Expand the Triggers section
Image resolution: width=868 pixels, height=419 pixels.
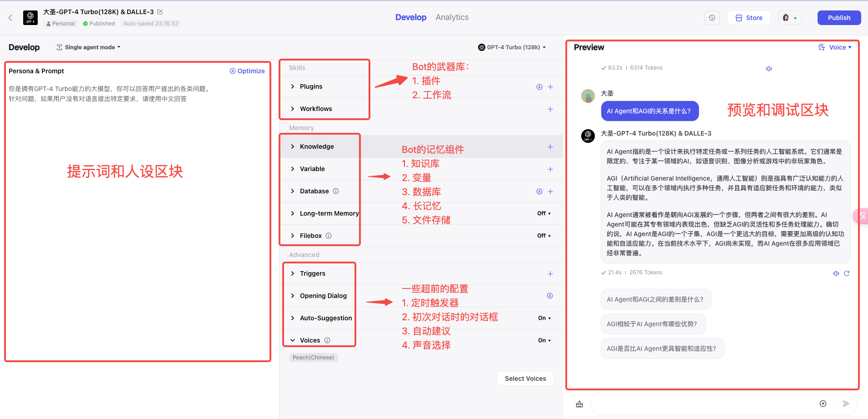[x=293, y=273]
